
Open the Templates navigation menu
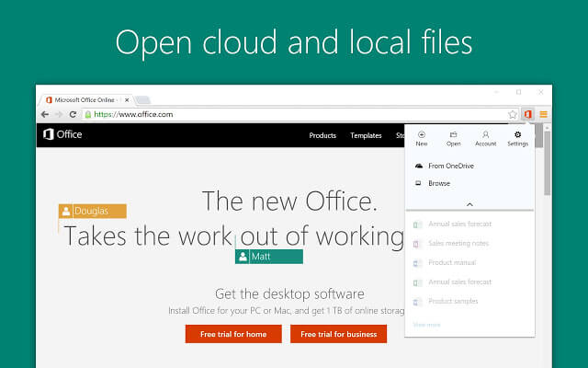tap(366, 135)
